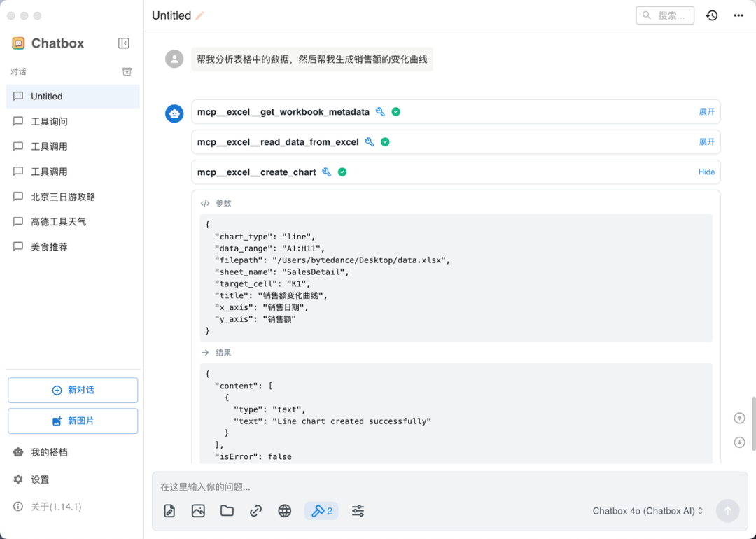Toggle web browsing globe icon
Screen dimensions: 756x539
click(x=285, y=511)
